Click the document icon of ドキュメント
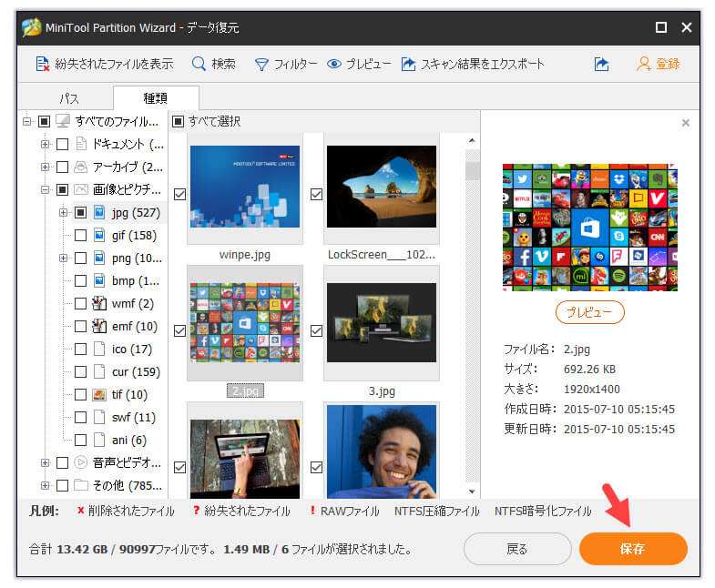The image size is (715, 588). pyautogui.click(x=81, y=144)
